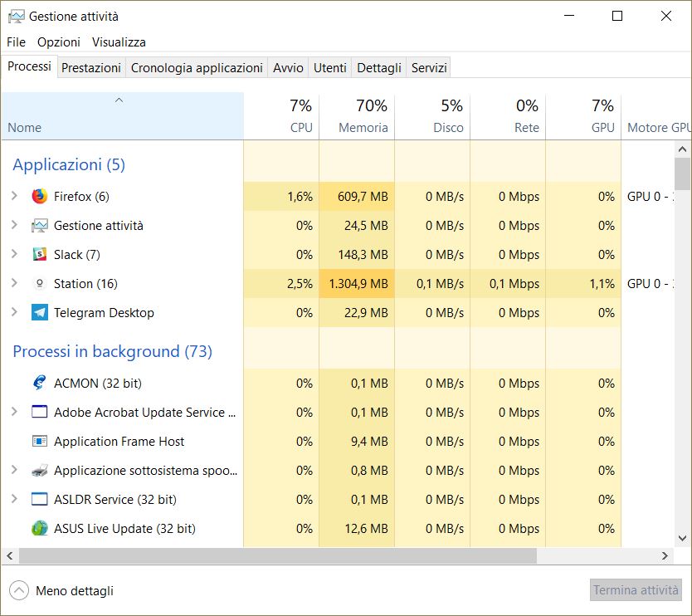Click Station memory value 1.304,9 MB

tap(358, 283)
